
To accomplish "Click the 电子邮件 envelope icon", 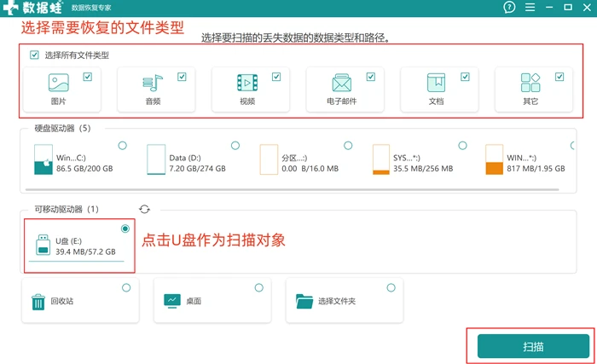I will pos(341,83).
